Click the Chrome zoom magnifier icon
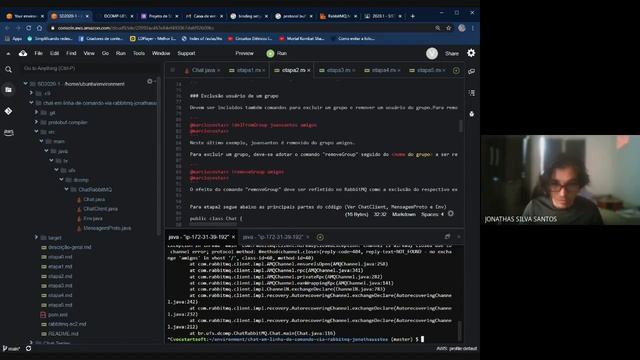The width and height of the screenshot is (640, 360). point(438,28)
